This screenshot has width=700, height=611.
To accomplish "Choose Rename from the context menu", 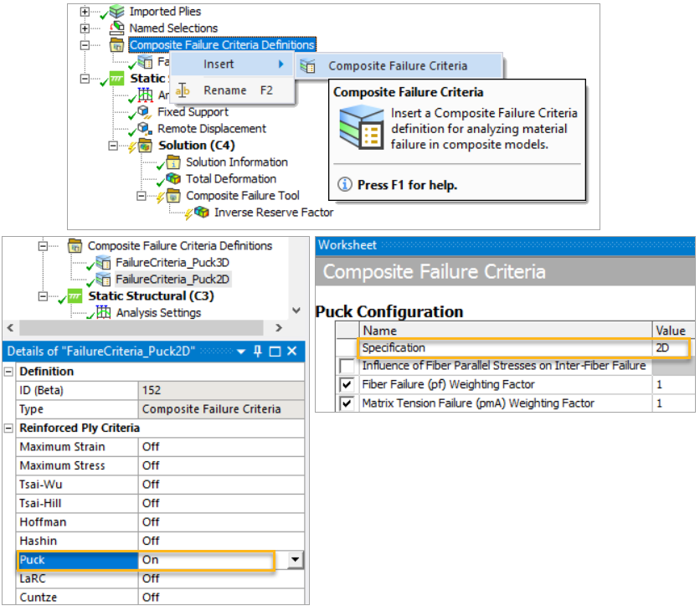I will pyautogui.click(x=233, y=90).
